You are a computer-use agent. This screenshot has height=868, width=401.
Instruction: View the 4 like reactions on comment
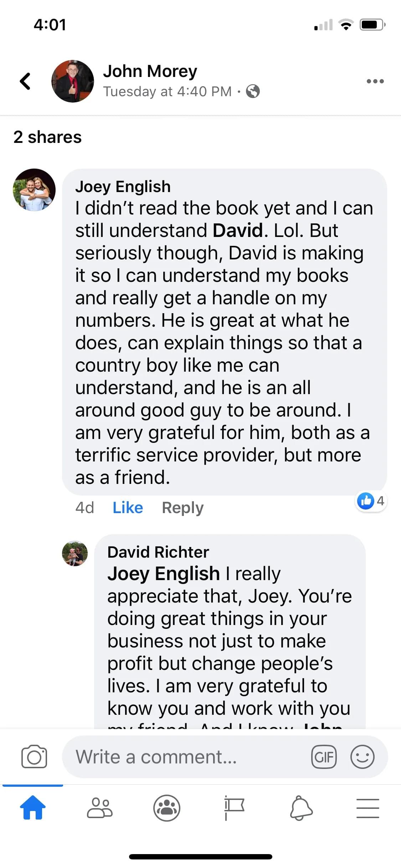click(371, 501)
